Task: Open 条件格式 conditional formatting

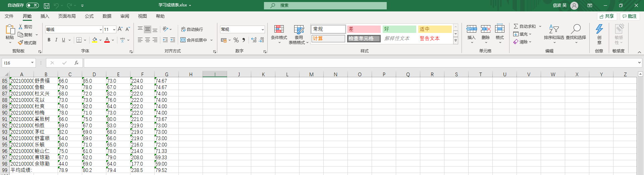Action: coord(279,34)
